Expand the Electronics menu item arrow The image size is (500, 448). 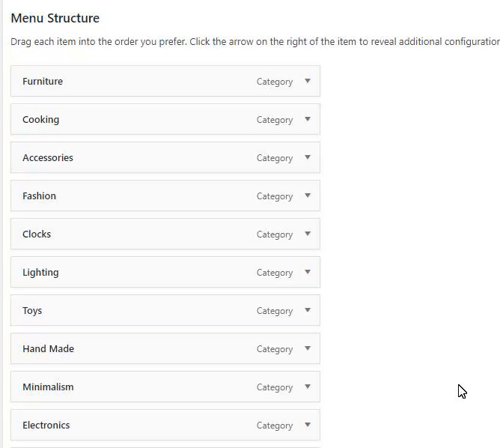pos(307,425)
